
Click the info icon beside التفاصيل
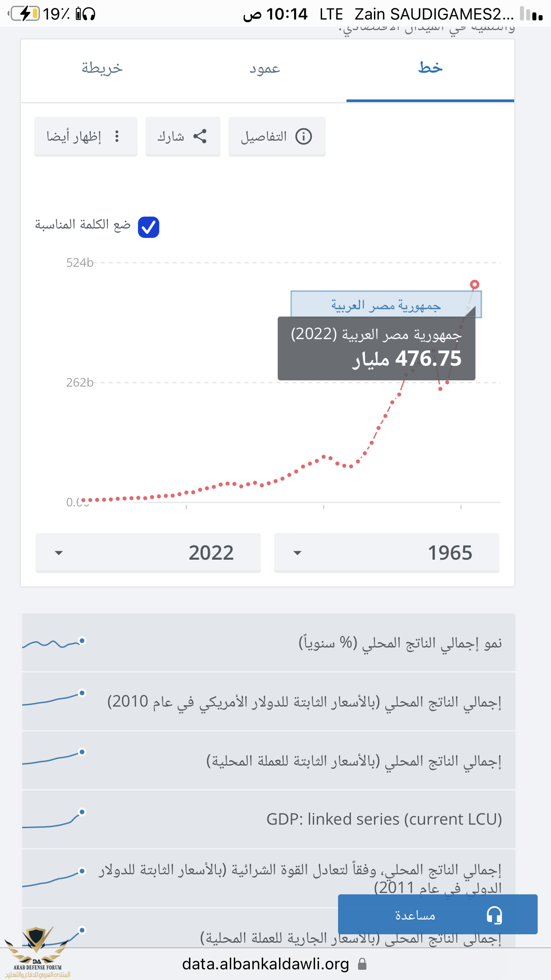(x=304, y=136)
